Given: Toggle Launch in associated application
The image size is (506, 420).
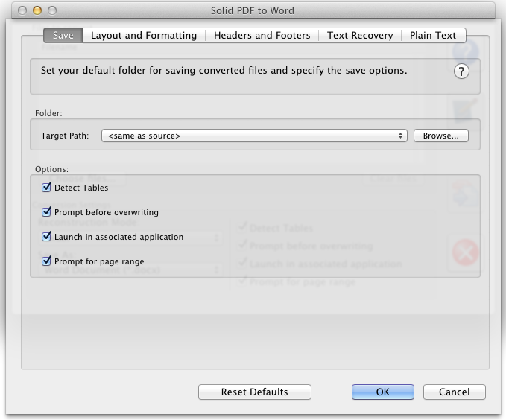Looking at the screenshot, I should [x=47, y=237].
